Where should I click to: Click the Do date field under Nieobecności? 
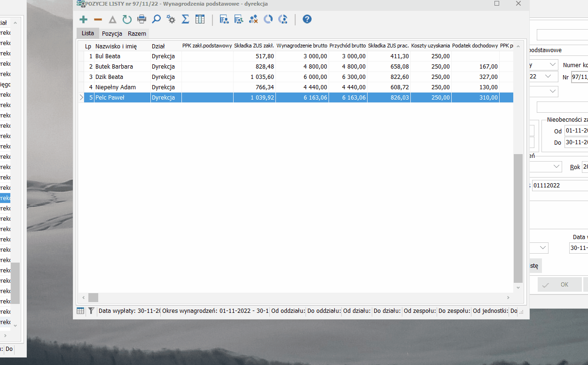pos(576,142)
